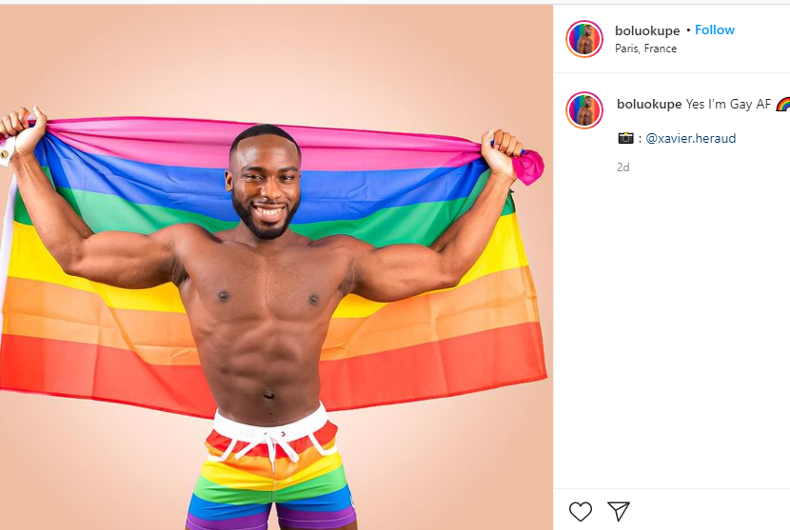Screen dimensions: 790x530
Task: Like the post with the heart icon
Action: [x=580, y=511]
